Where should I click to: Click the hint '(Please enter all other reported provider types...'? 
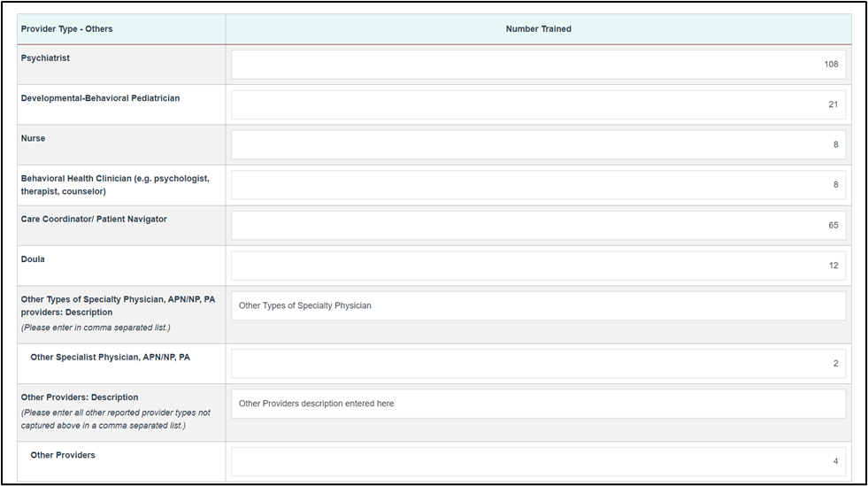point(116,419)
